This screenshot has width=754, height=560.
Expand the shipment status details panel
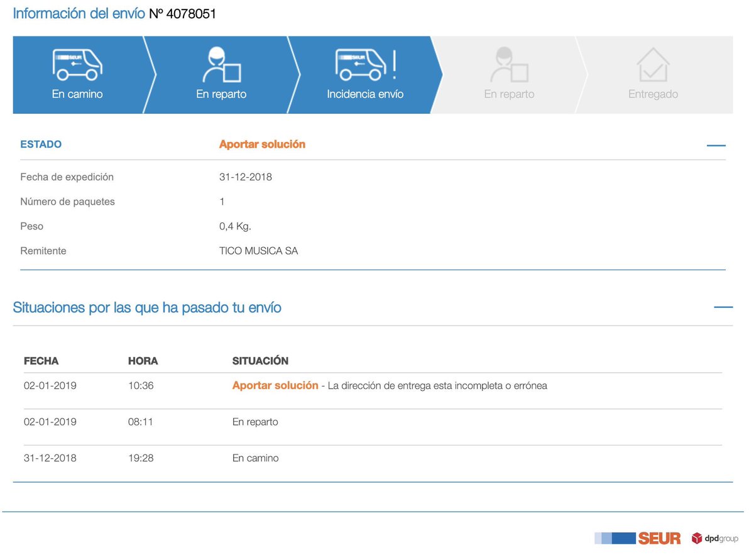click(716, 144)
